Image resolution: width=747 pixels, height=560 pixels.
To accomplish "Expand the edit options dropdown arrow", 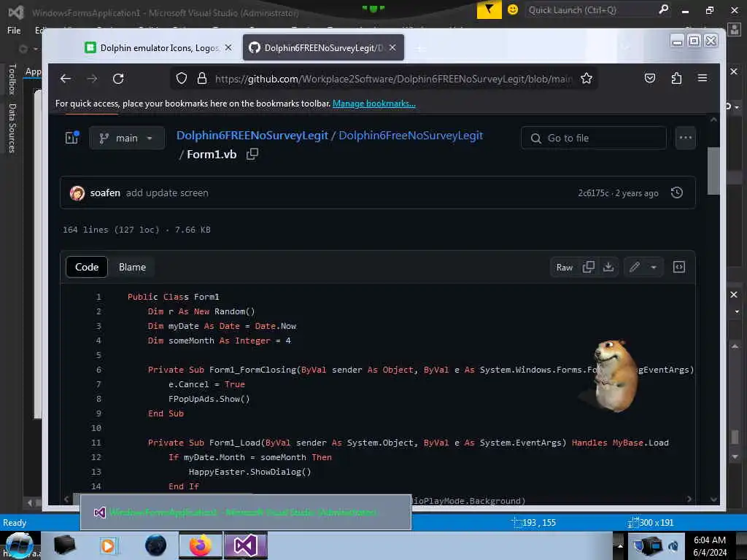I will (x=654, y=267).
